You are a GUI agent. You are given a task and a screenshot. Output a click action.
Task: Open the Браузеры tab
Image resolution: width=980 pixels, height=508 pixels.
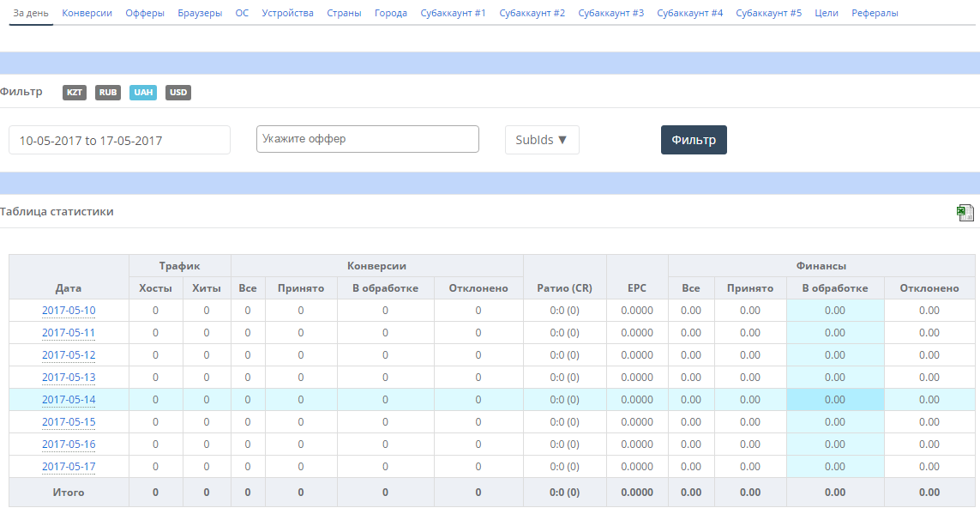coord(200,13)
